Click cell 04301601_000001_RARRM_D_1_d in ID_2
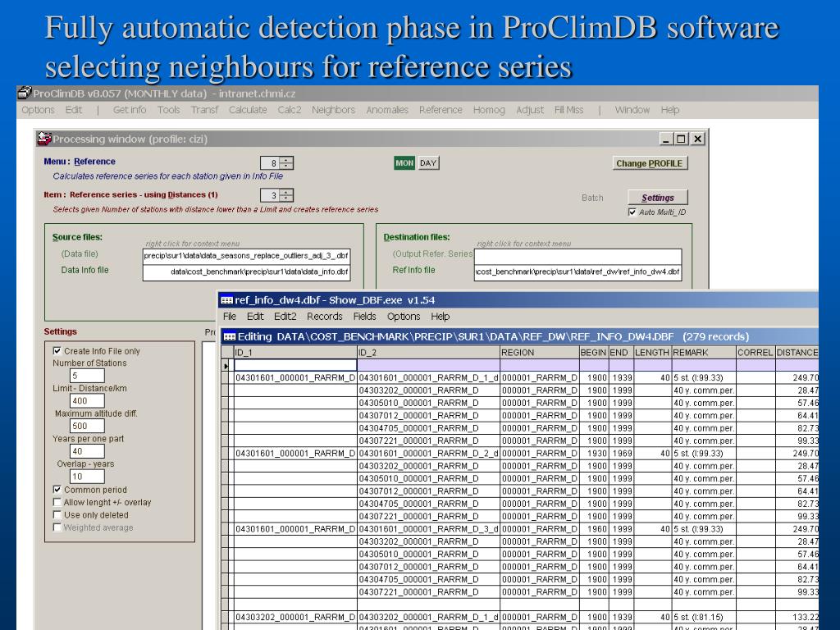The image size is (840, 630). (x=428, y=377)
